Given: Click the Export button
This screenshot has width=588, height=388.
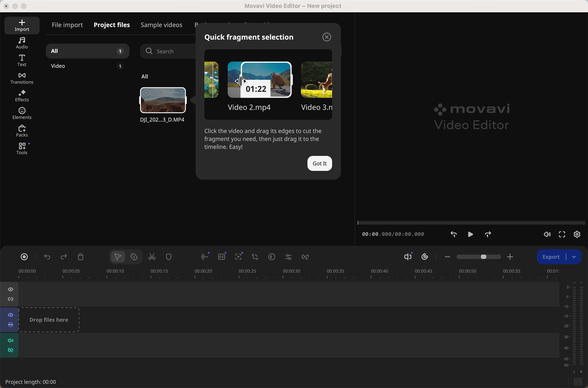Looking at the screenshot, I should click(x=551, y=257).
